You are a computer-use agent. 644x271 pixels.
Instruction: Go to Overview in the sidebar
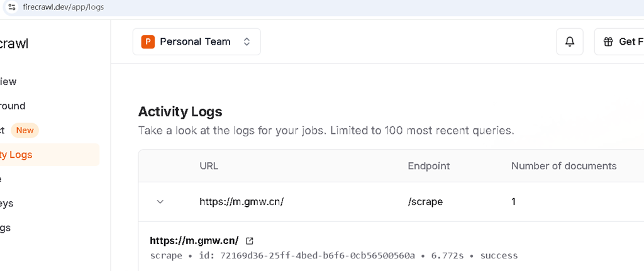pos(8,81)
